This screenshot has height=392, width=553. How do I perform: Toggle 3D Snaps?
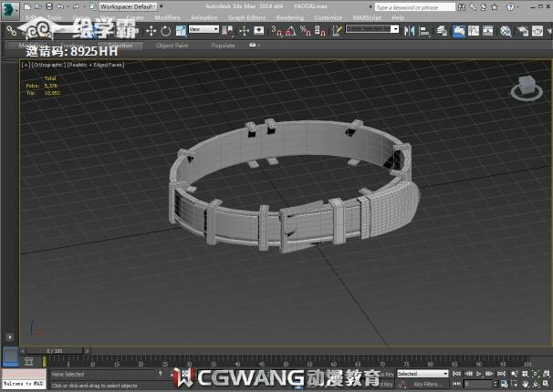276,31
